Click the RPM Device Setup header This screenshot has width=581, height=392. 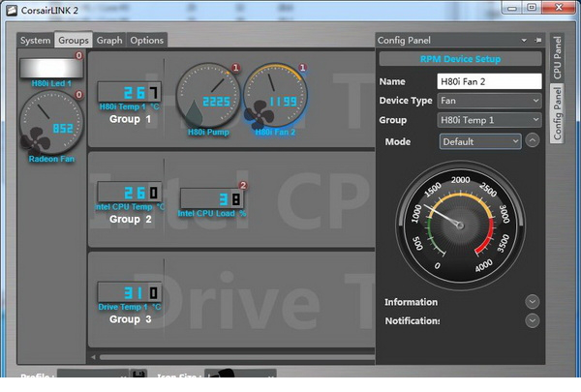point(460,59)
